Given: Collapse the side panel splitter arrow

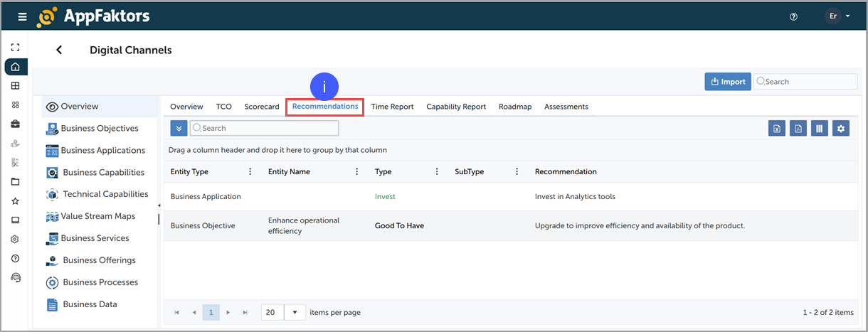Looking at the screenshot, I should point(159,205).
